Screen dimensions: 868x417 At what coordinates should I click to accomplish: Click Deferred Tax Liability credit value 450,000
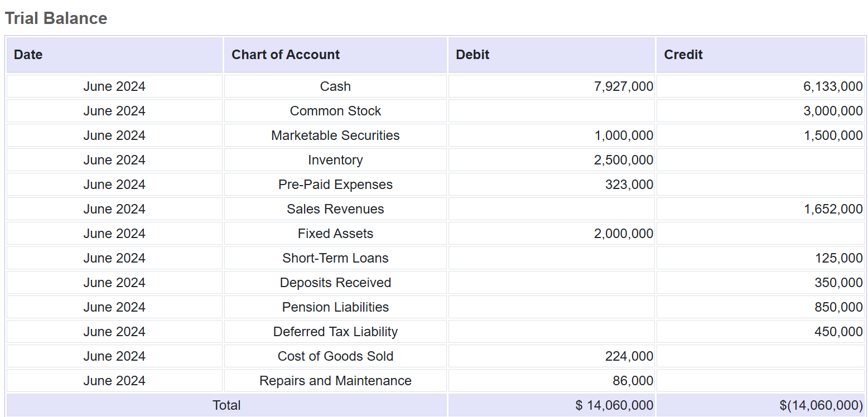click(838, 332)
